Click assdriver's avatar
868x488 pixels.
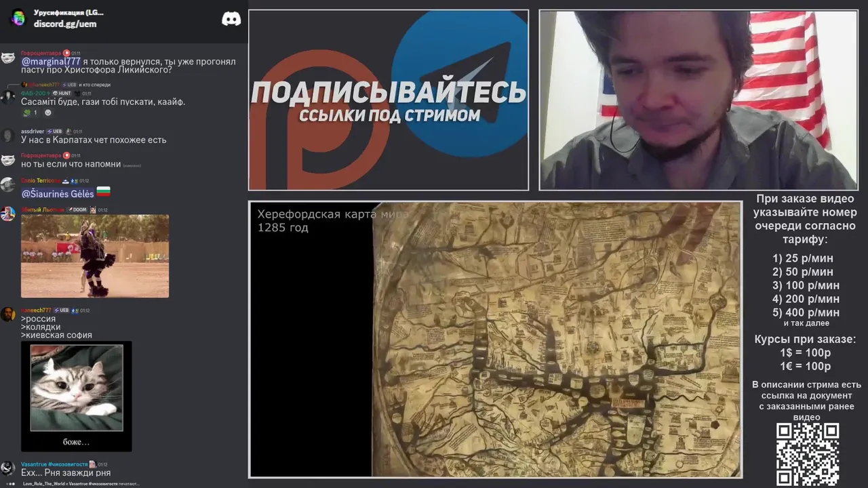click(x=8, y=136)
